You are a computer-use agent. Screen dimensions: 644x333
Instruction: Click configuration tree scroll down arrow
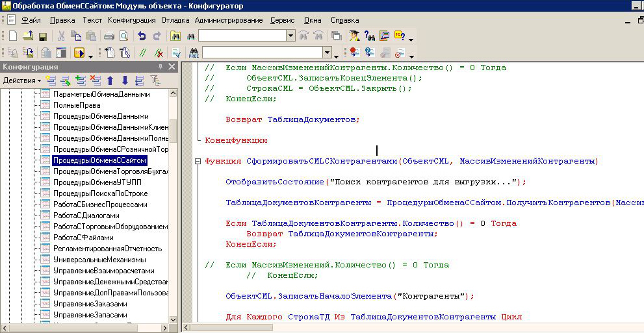174,320
